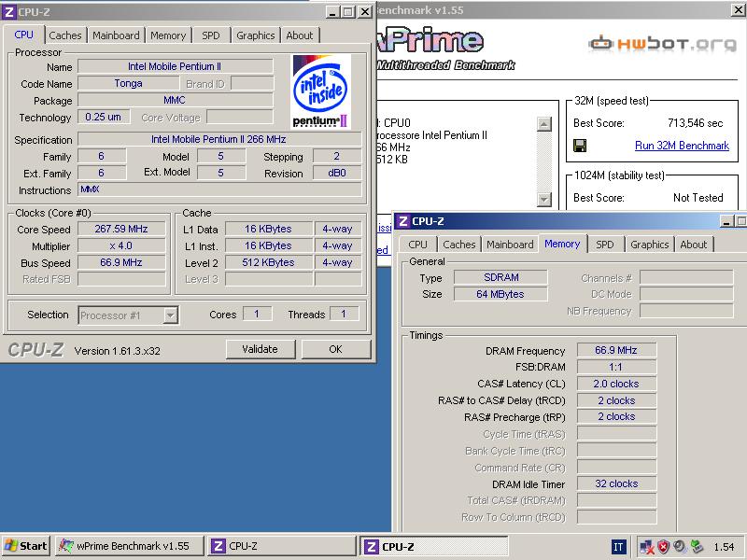
Task: Select CPU tab in the Memory CPU-Z window
Action: (417, 245)
